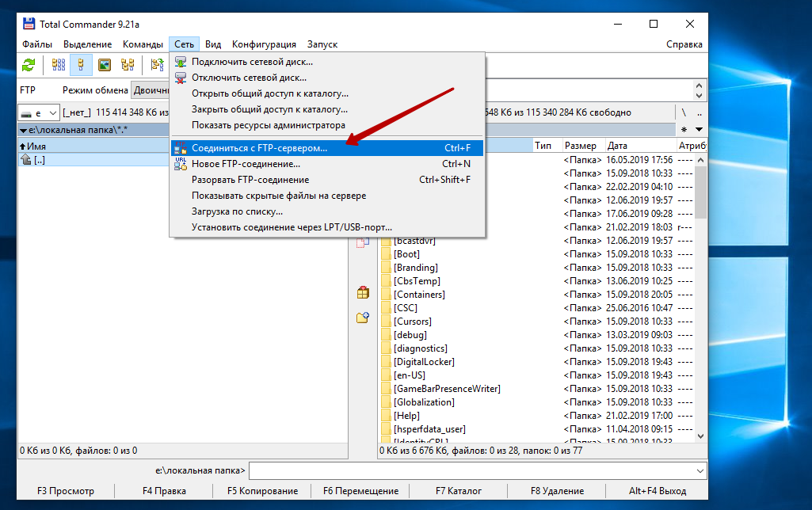Click the map network drive icon
This screenshot has width=812, height=510.
[180, 62]
